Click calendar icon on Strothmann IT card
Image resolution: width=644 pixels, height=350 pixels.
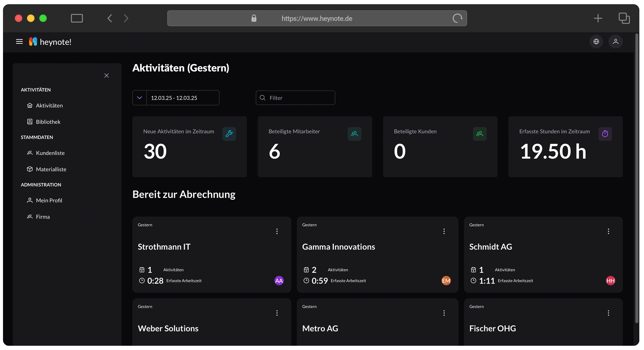pos(142,270)
